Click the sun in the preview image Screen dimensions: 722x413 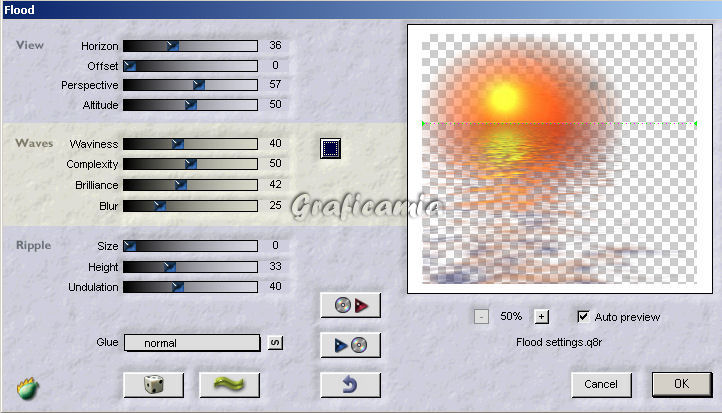click(503, 98)
